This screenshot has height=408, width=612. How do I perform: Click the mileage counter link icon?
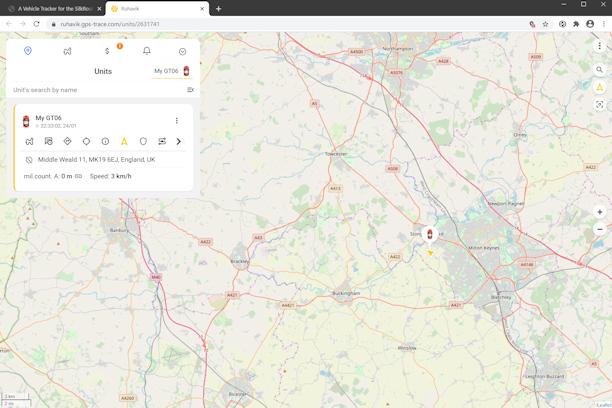coord(78,176)
